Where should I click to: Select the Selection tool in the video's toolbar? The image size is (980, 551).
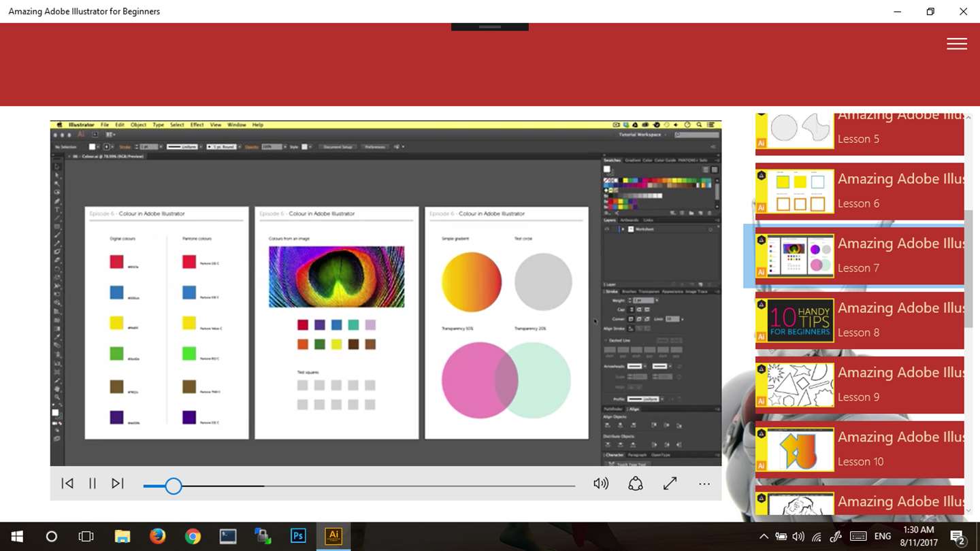(57, 167)
